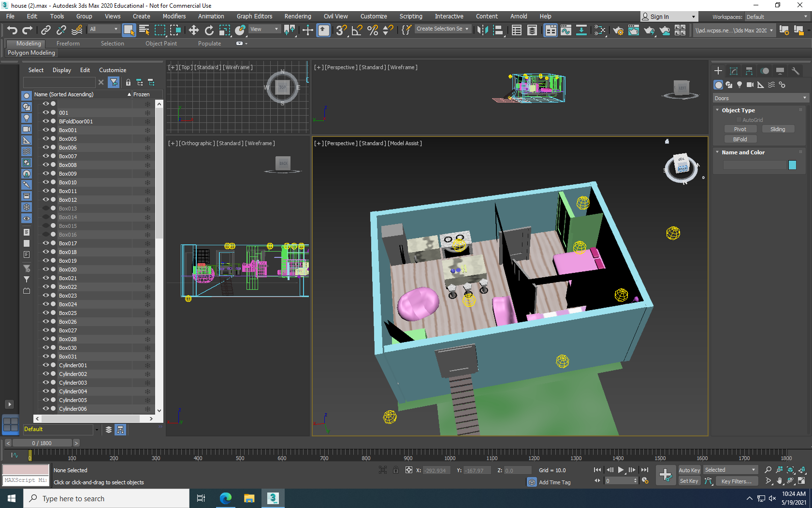Click the Sliding door button
Image resolution: width=812 pixels, height=508 pixels.
(778, 129)
